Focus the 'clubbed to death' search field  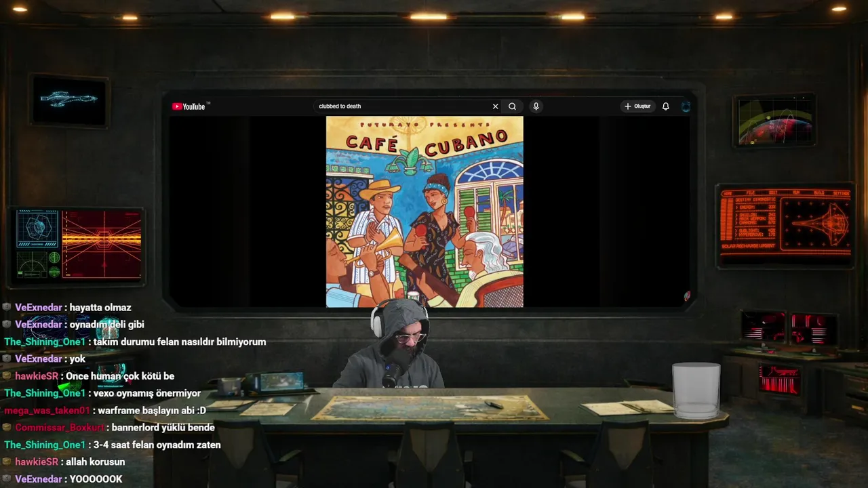pos(403,106)
